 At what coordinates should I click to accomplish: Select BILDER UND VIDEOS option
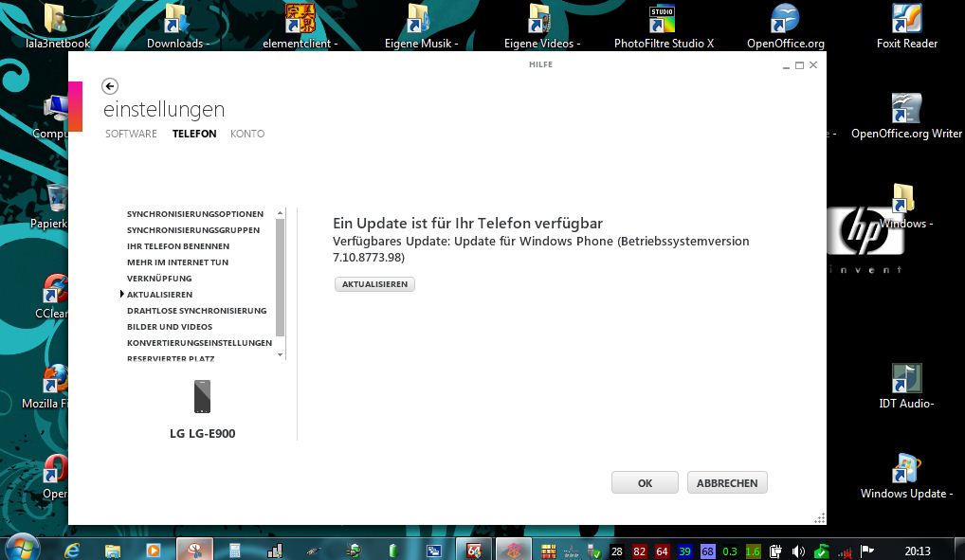pos(170,327)
